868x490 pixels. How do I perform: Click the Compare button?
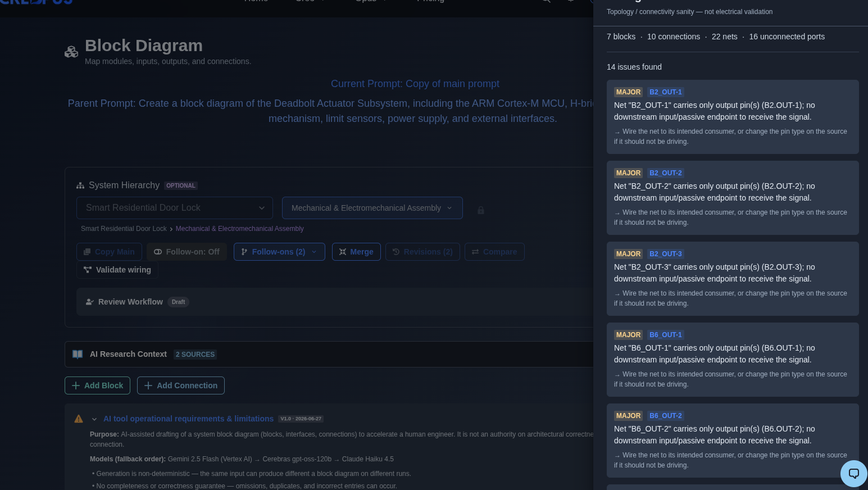click(x=494, y=252)
